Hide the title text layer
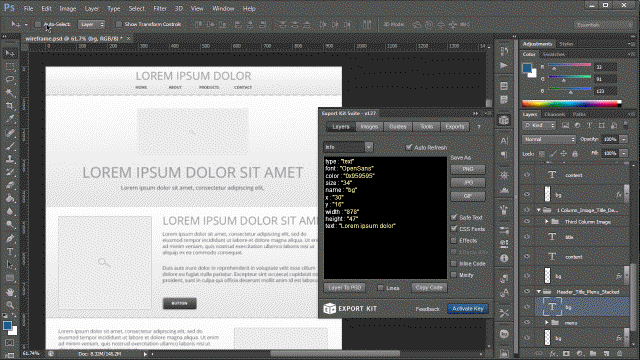This screenshot has width=640, height=360. [527, 237]
